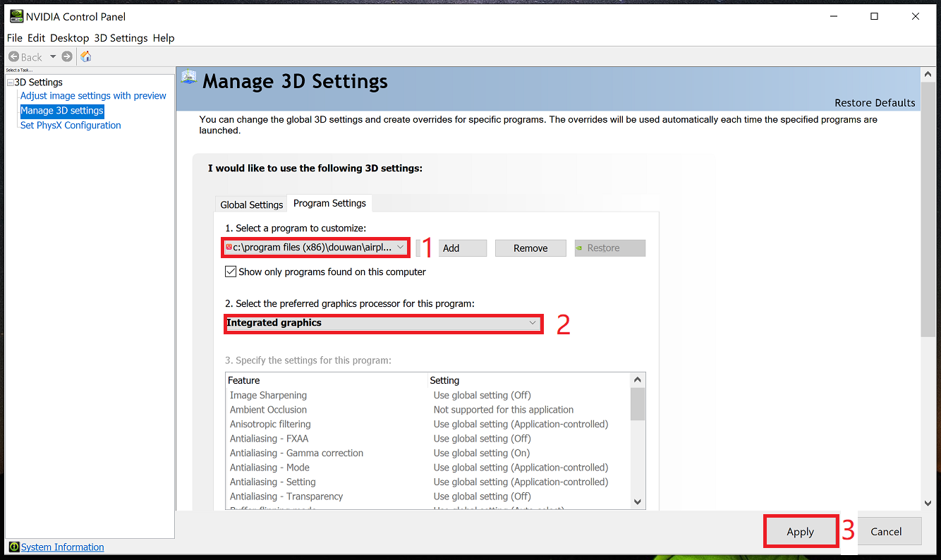Click the NVIDIA logo in the title bar
This screenshot has width=941, height=560.
point(13,16)
